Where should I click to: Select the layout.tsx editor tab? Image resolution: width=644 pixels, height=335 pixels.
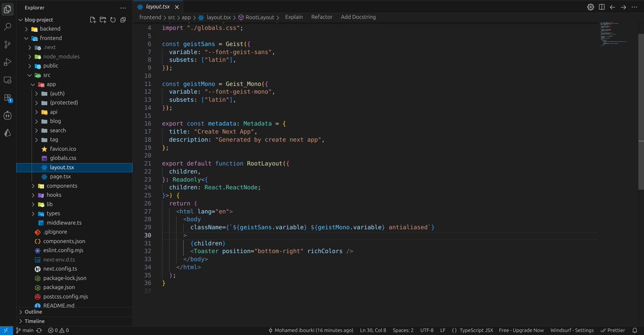(x=159, y=7)
